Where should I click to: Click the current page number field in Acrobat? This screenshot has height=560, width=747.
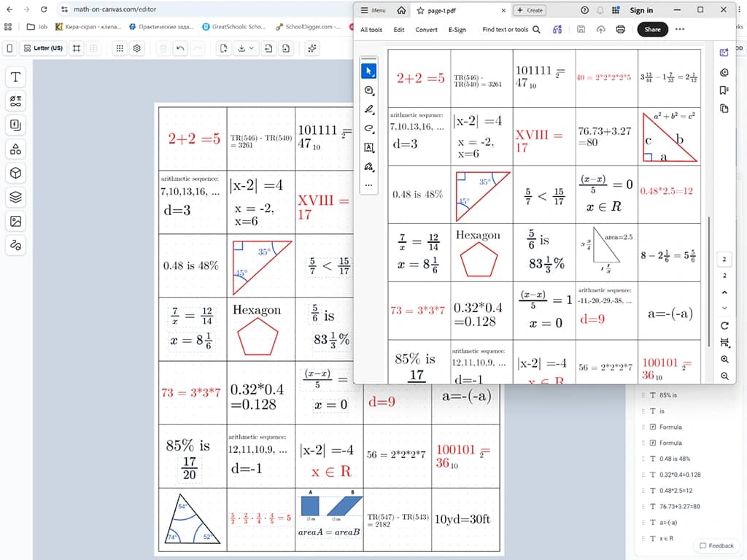pyautogui.click(x=724, y=260)
